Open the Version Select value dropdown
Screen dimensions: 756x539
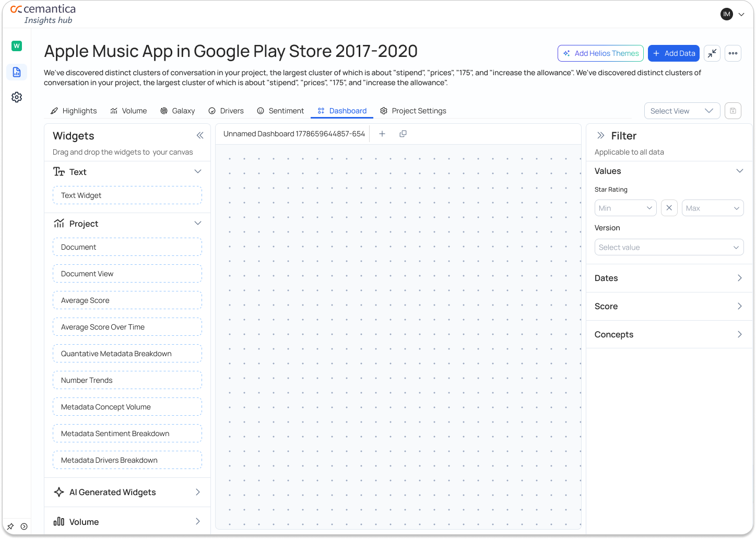[669, 247]
